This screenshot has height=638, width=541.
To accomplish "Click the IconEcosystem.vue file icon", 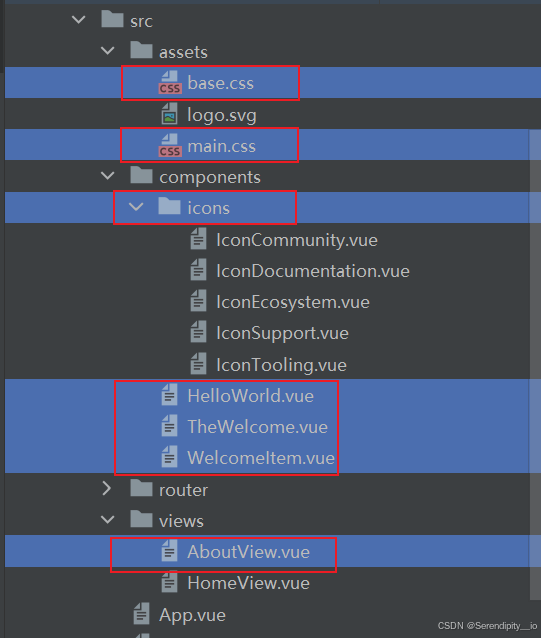I will (x=198, y=301).
